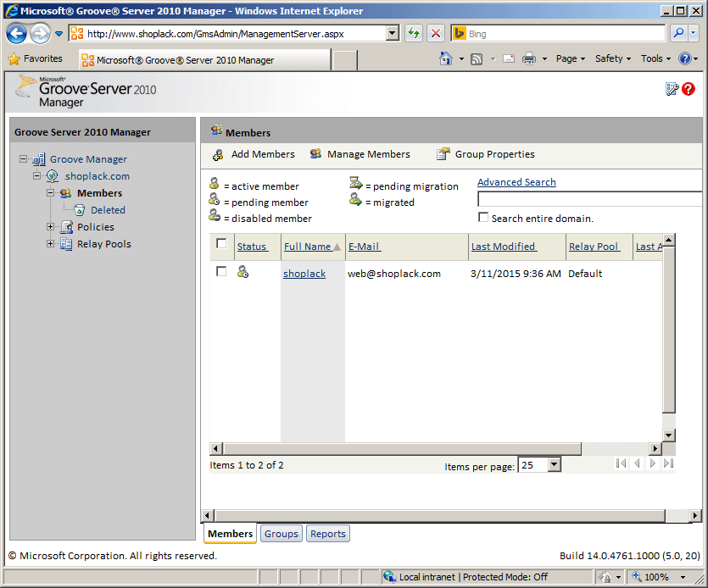Viewport: 708px width, 588px height.
Task: Sort by Status column header
Action: coord(252,247)
